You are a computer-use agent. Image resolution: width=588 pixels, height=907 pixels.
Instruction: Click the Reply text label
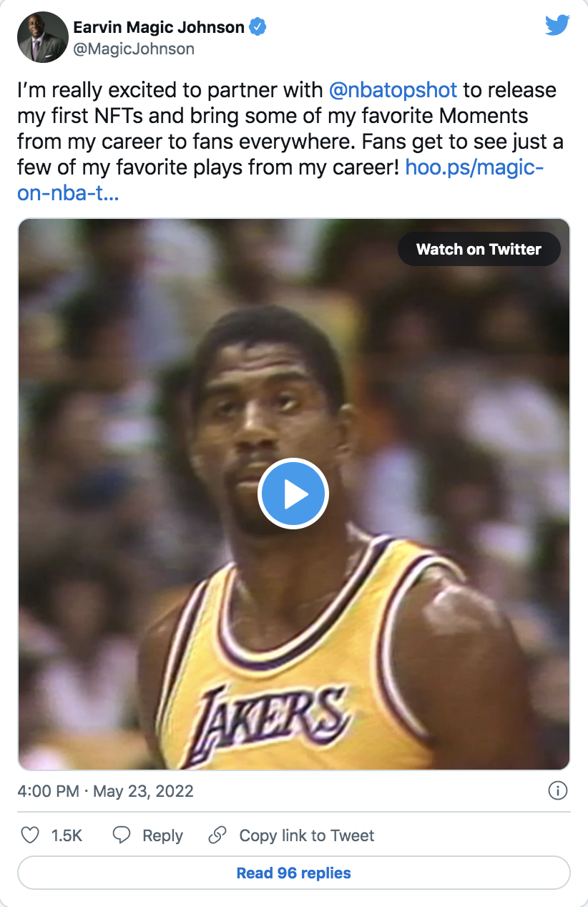(162, 835)
